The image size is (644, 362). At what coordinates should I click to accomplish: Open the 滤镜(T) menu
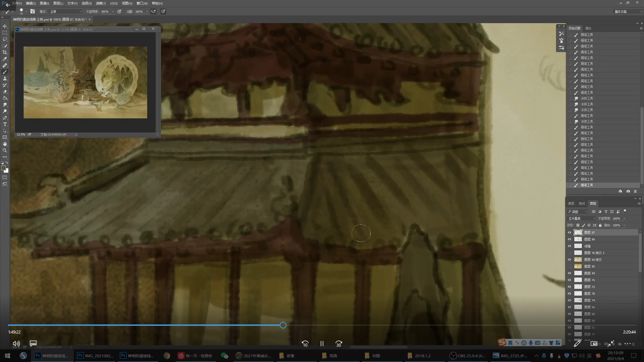tap(101, 3)
